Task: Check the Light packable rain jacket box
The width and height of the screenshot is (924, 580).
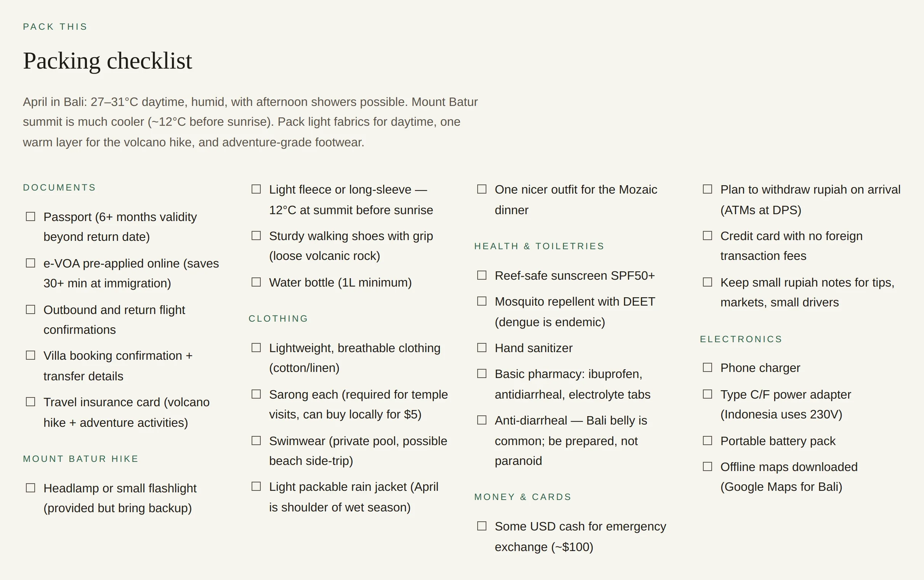Action: (x=256, y=486)
